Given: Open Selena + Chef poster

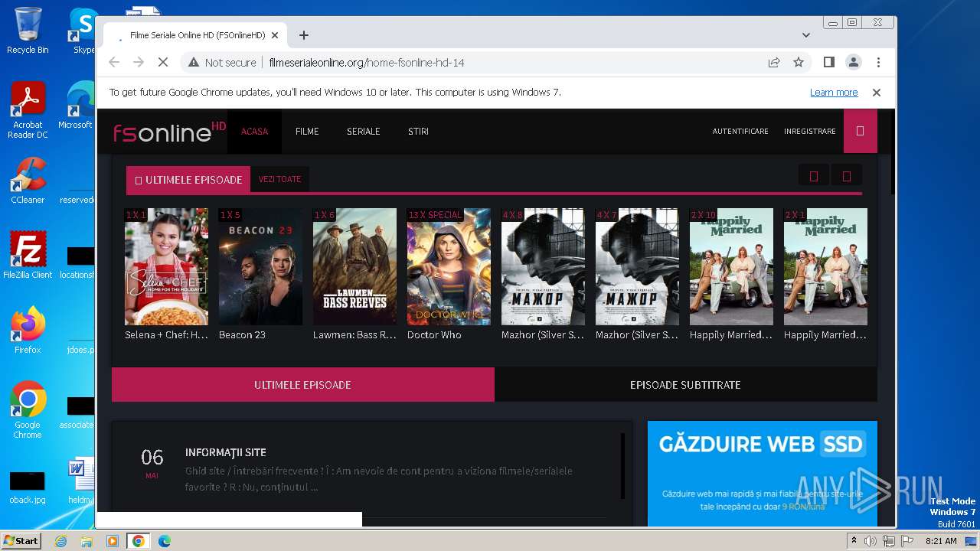Looking at the screenshot, I should click(x=166, y=266).
